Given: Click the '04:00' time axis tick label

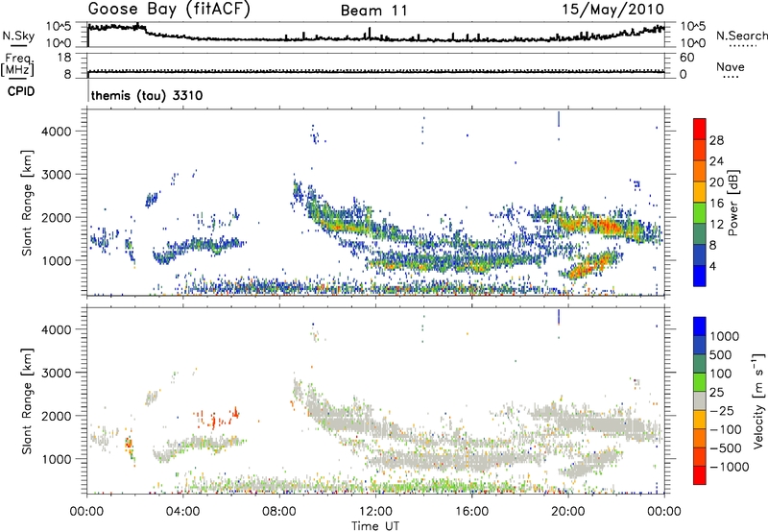Looking at the screenshot, I should [183, 512].
